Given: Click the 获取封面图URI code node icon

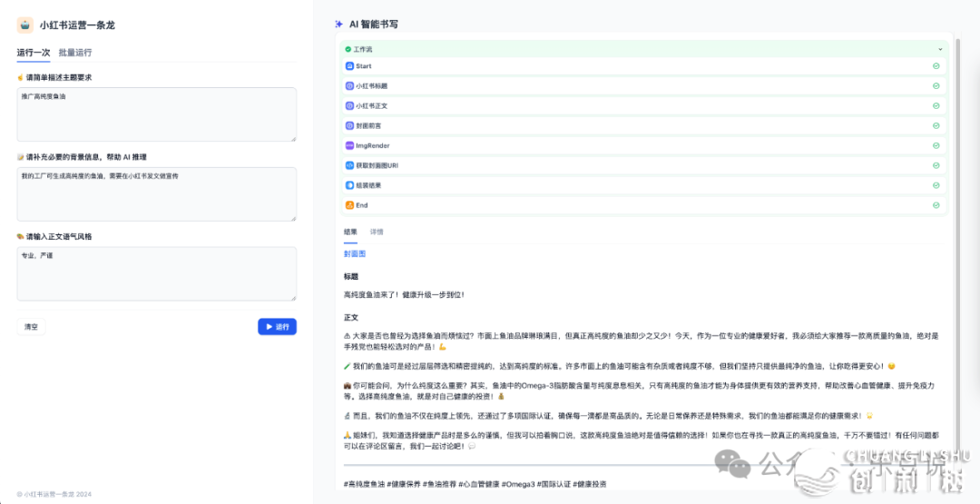Looking at the screenshot, I should (x=349, y=165).
